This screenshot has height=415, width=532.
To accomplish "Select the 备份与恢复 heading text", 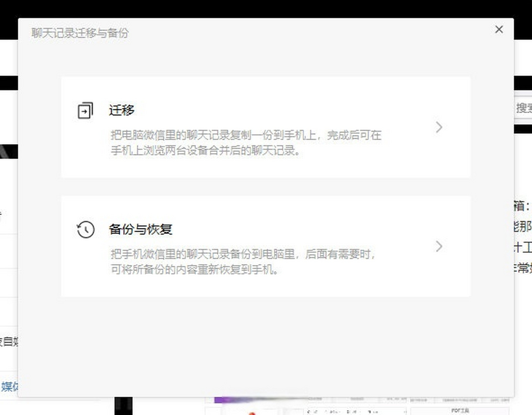I will 140,229.
